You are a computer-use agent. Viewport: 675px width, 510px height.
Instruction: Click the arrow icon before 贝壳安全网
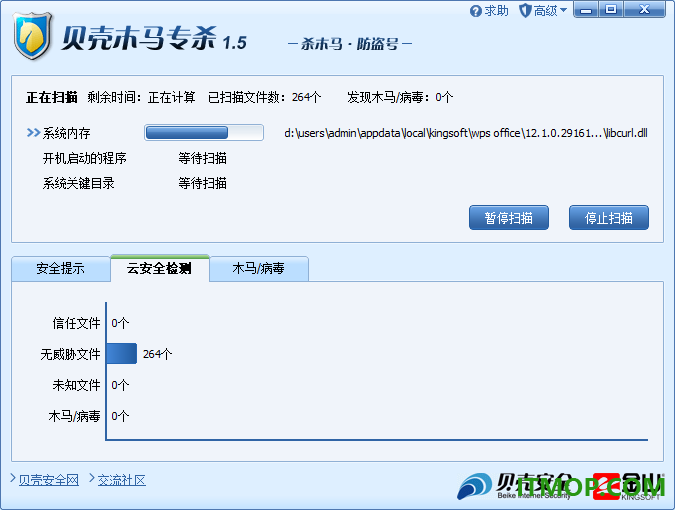tap(13, 478)
